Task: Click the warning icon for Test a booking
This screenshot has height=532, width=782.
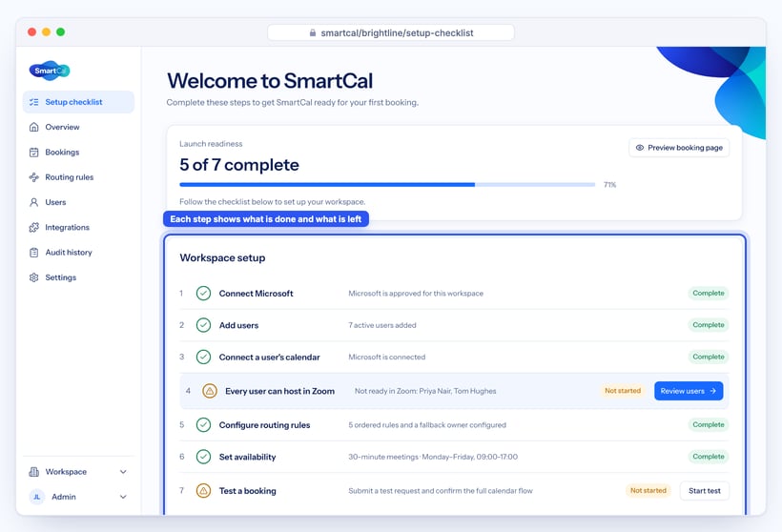Action: 203,491
